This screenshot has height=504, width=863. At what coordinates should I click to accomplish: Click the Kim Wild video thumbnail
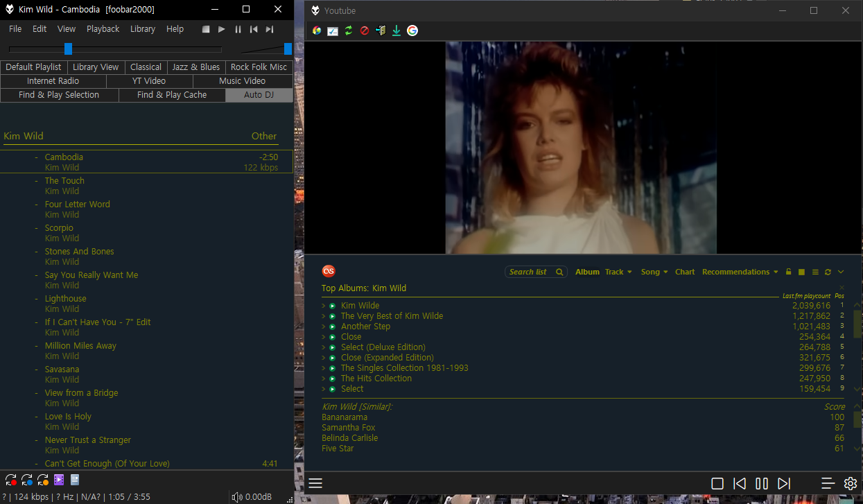tap(580, 147)
